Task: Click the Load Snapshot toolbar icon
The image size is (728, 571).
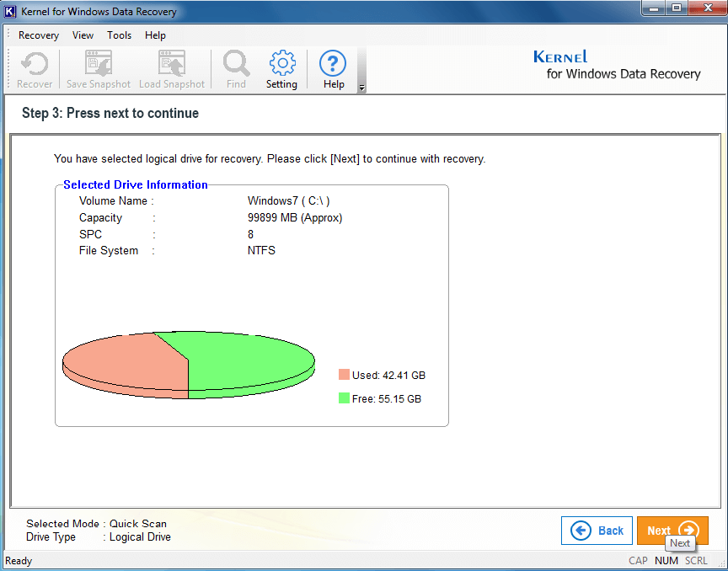Action: tap(172, 70)
